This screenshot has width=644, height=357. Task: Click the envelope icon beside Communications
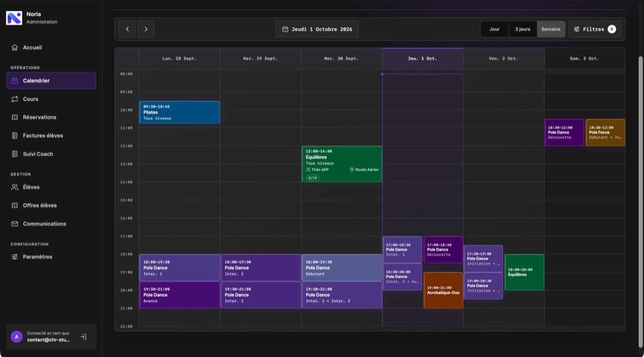point(15,224)
